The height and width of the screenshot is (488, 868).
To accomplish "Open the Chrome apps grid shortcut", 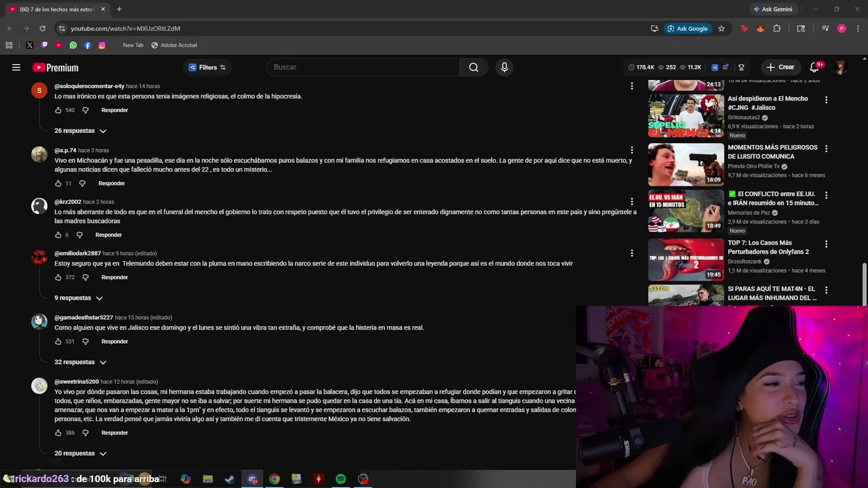I will click(x=9, y=45).
